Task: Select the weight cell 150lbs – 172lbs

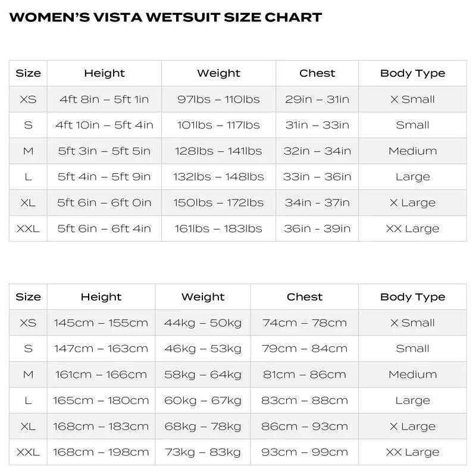Action: click(218, 203)
